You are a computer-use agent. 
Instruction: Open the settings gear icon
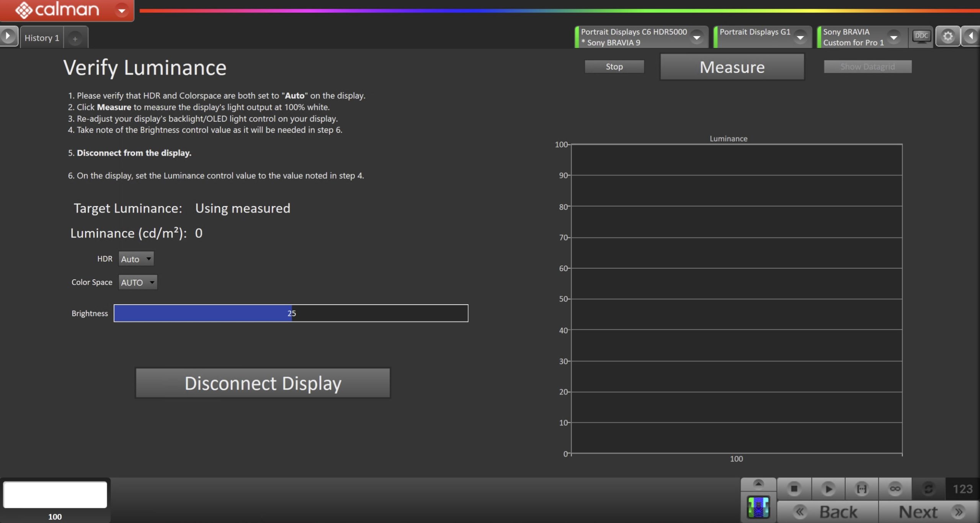947,36
